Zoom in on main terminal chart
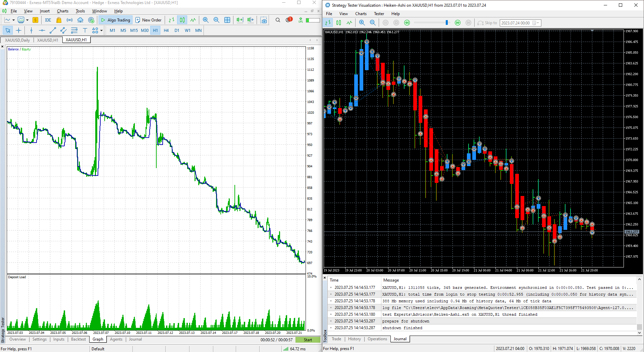The height and width of the screenshot is (352, 644). pyautogui.click(x=206, y=20)
